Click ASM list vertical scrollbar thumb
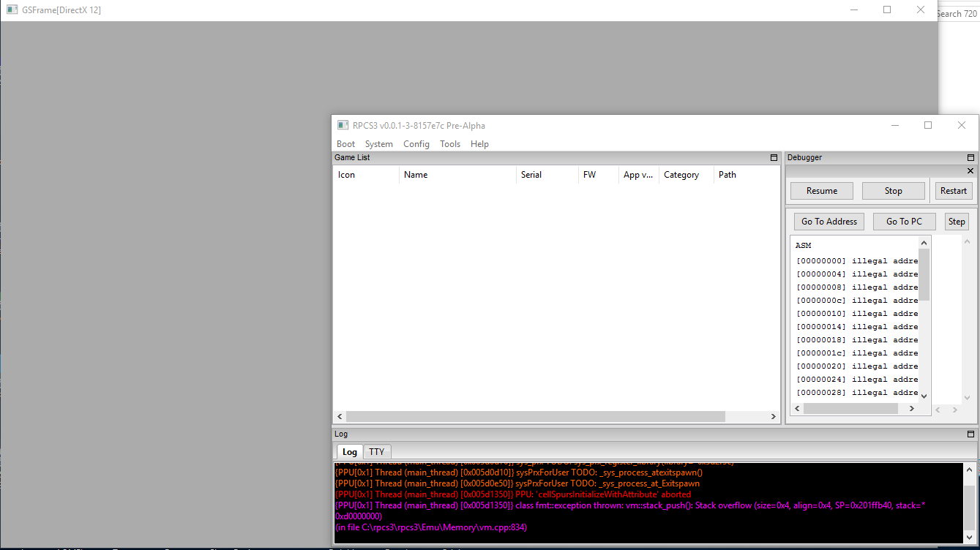This screenshot has height=550, width=980. click(924, 274)
